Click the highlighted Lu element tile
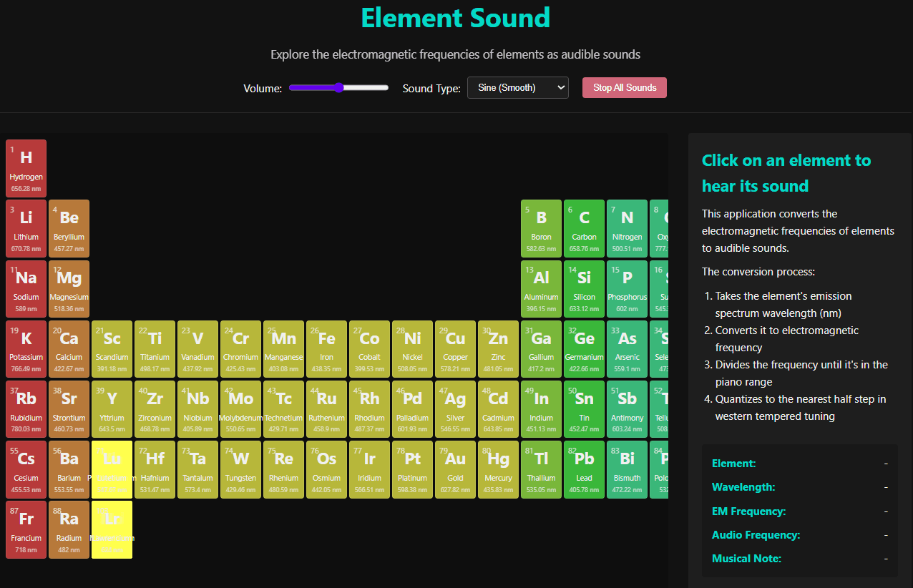The width and height of the screenshot is (913, 588). (112, 469)
